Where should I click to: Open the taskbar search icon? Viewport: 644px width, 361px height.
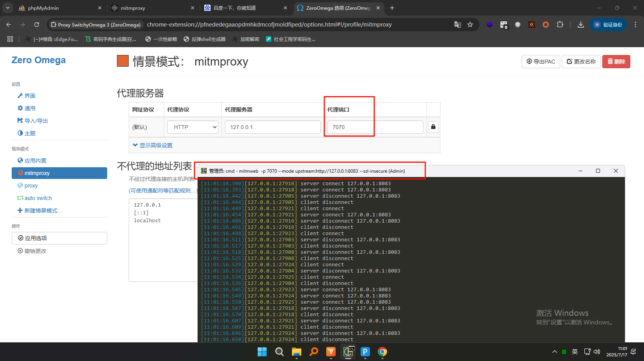(280, 352)
